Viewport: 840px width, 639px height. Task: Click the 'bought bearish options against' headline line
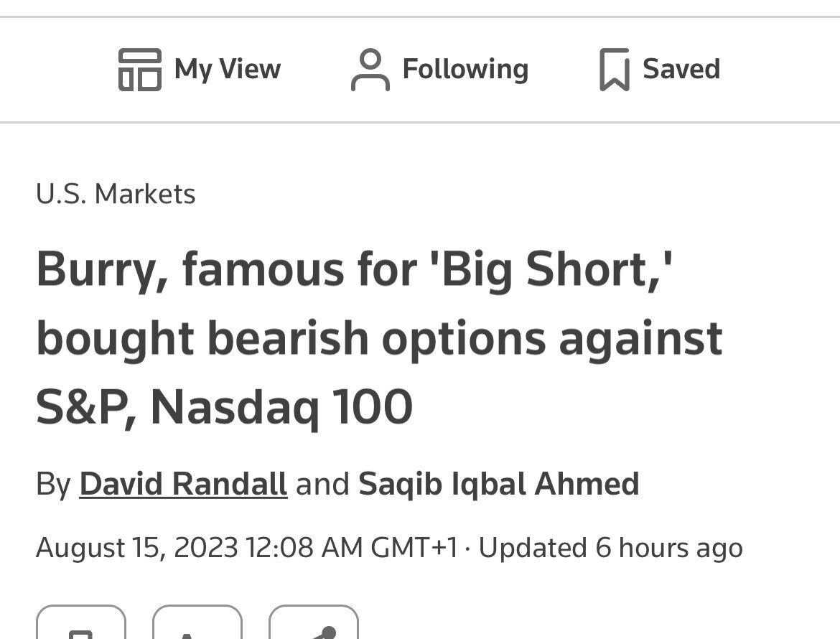click(378, 338)
